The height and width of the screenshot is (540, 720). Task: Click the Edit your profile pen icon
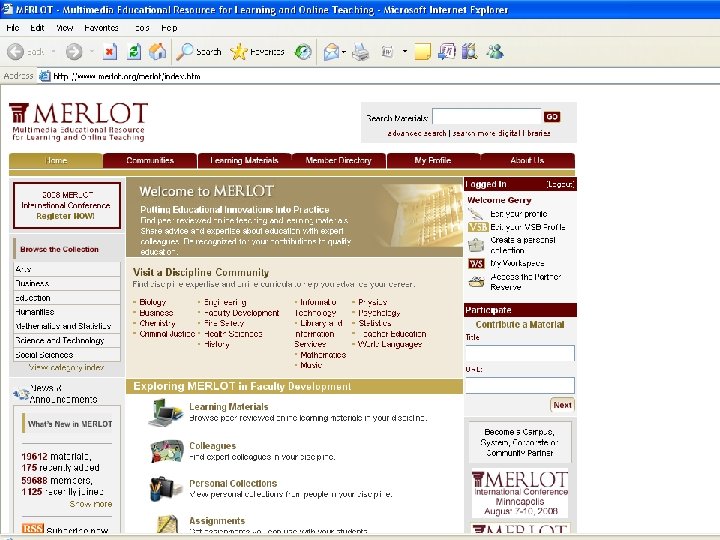click(x=476, y=214)
